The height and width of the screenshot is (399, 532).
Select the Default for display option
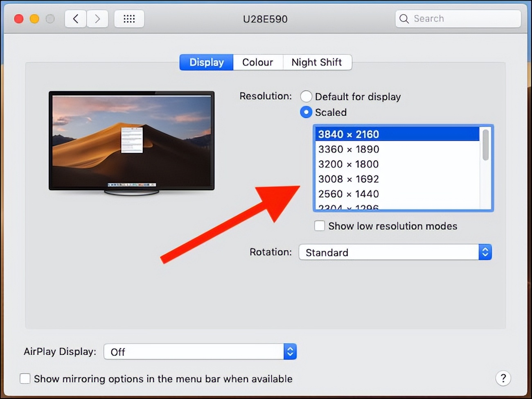click(306, 96)
